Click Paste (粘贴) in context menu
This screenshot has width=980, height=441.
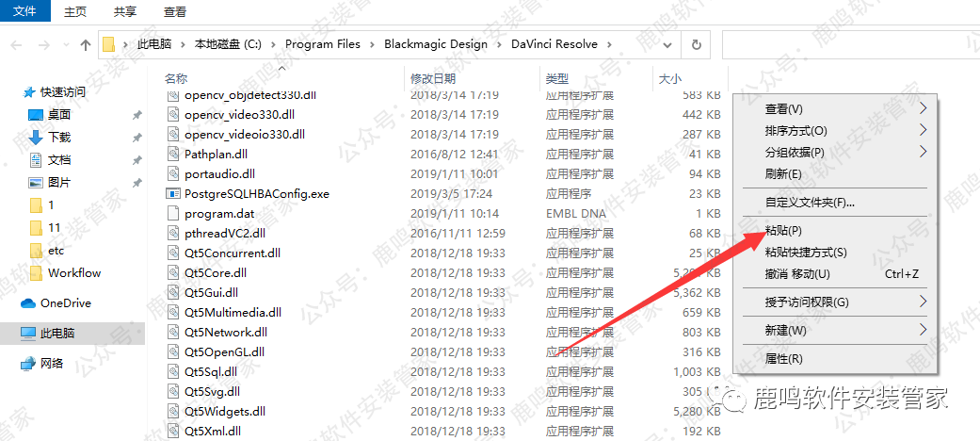[x=783, y=231]
